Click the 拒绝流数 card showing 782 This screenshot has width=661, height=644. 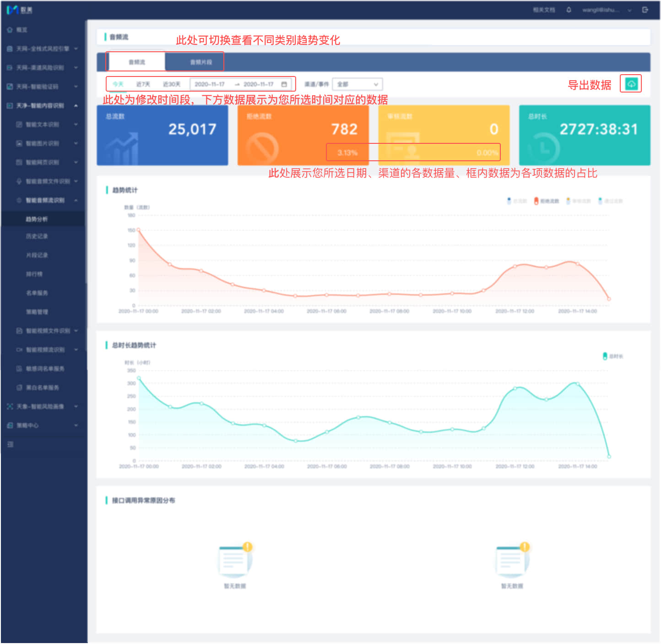coord(303,135)
